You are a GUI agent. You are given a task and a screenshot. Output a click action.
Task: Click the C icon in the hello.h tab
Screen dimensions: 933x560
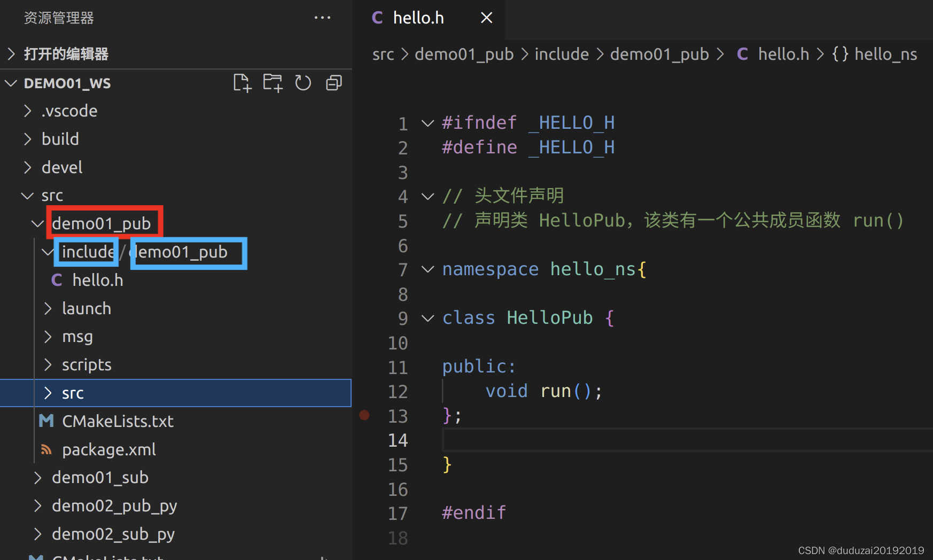pos(377,18)
